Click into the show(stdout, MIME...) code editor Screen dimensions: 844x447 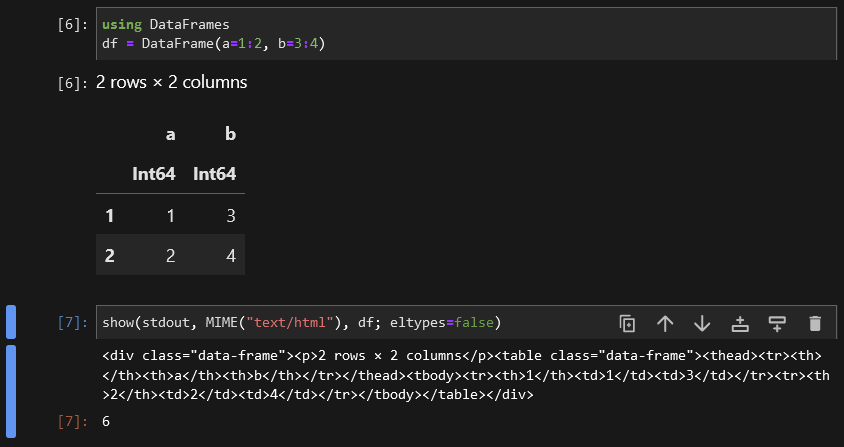[350, 322]
